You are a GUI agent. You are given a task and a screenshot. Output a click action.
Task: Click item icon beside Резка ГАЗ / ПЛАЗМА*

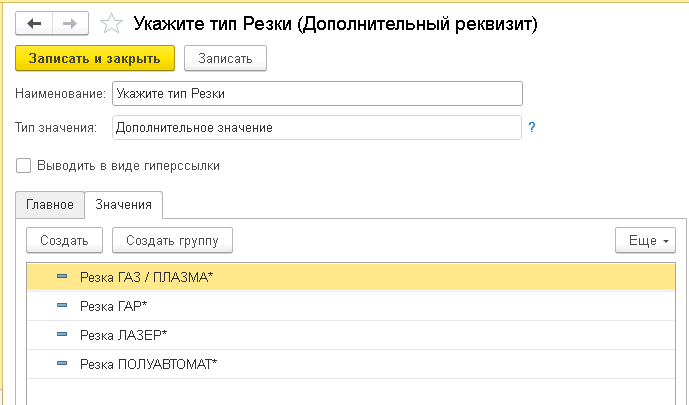[x=62, y=276]
